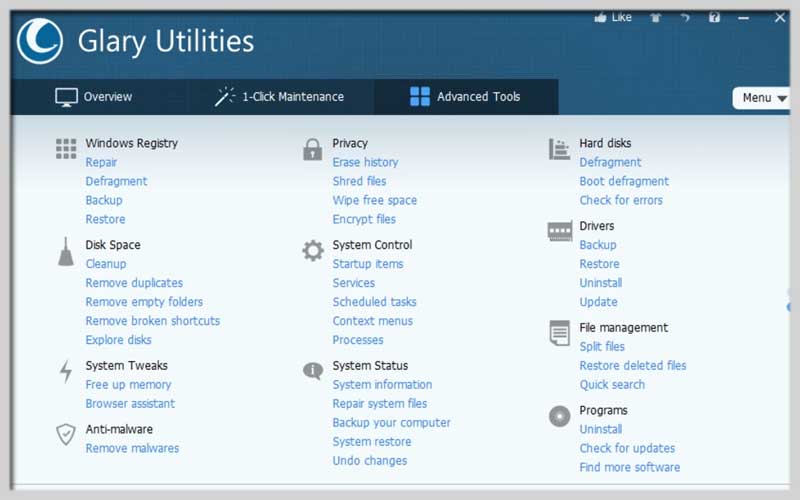Click the Programs disc icon

[560, 416]
